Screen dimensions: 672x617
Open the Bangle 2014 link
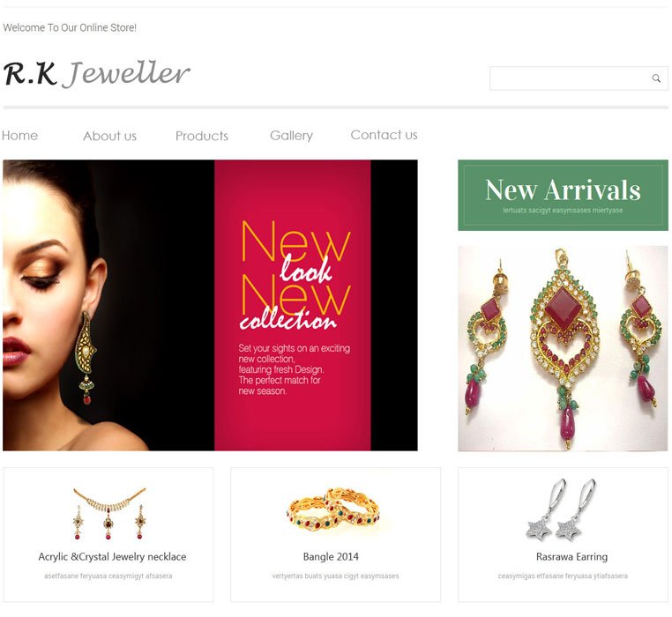point(331,556)
